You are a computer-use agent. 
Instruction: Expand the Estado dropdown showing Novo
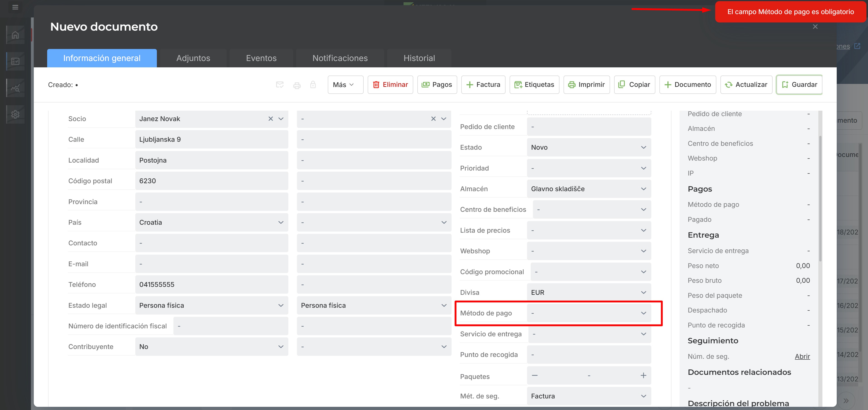click(x=589, y=147)
